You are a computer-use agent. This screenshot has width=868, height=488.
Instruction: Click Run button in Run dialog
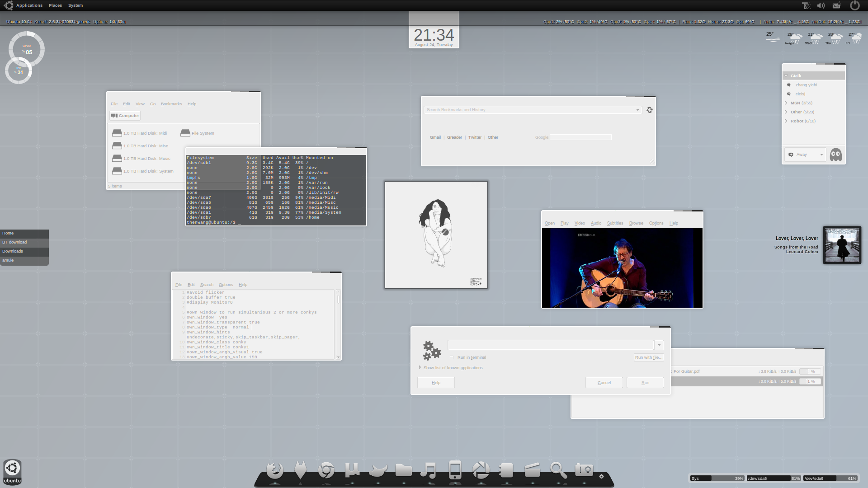pos(645,383)
